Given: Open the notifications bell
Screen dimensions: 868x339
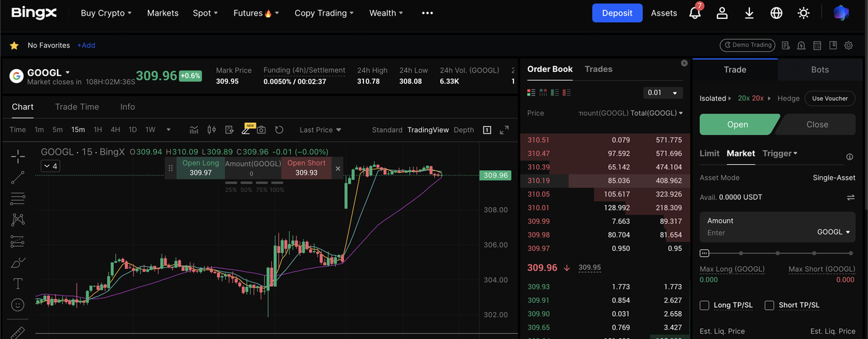Looking at the screenshot, I should coord(695,13).
